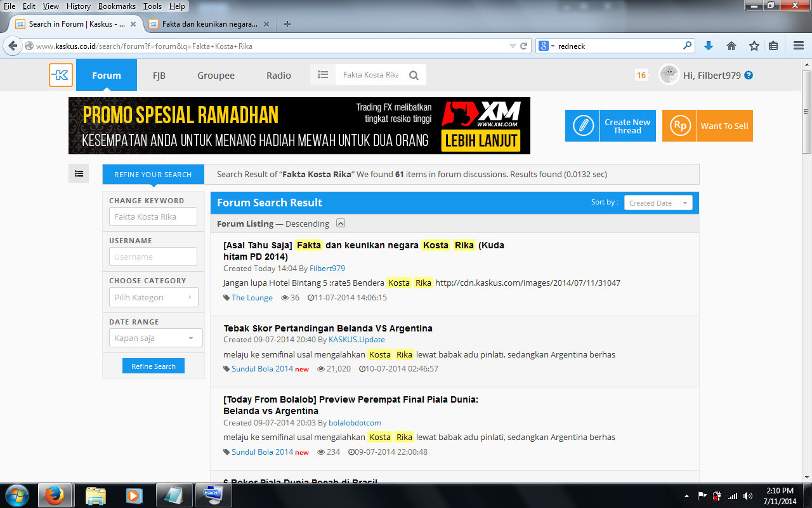The image size is (812, 508).
Task: Open the URL history dropdown arrow
Action: [x=513, y=46]
